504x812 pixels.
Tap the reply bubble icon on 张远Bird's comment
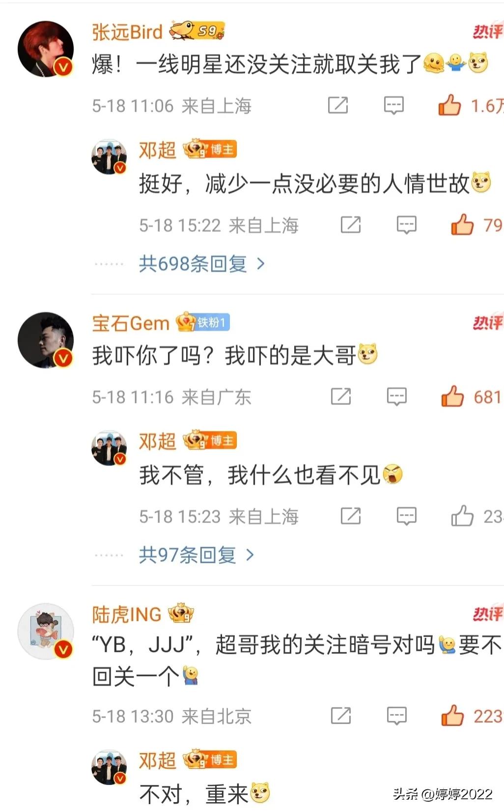pos(393,106)
